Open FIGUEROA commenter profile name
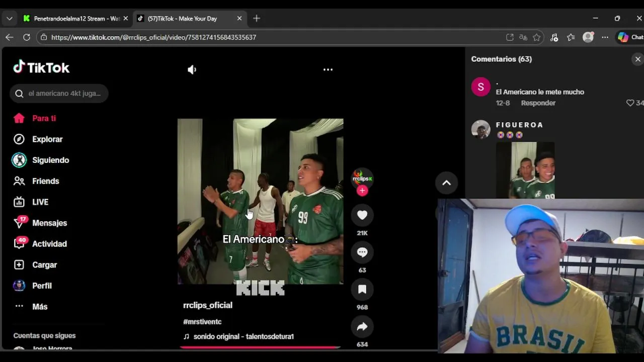This screenshot has width=644, height=362. [519, 125]
